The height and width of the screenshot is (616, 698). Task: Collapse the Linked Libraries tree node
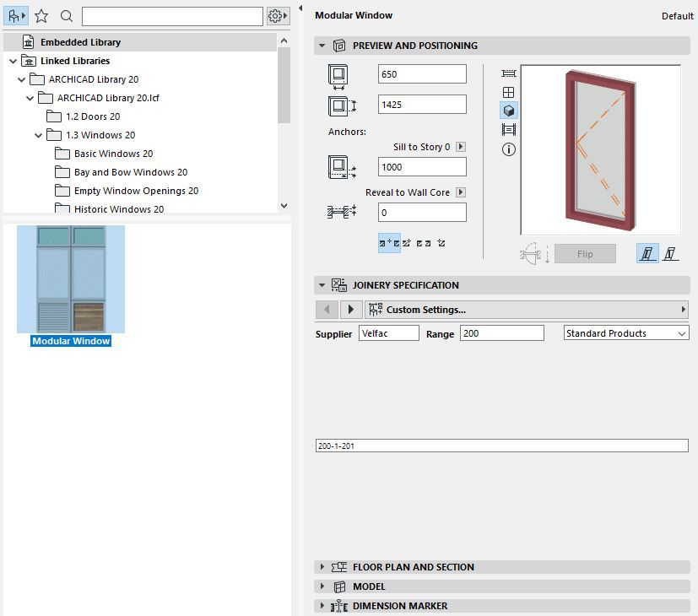pyautogui.click(x=13, y=61)
